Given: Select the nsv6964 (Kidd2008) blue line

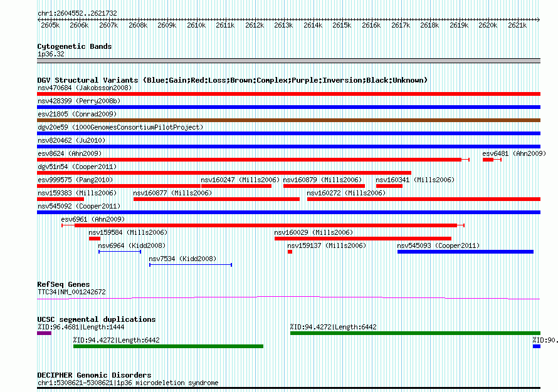Looking at the screenshot, I should click(x=120, y=252).
